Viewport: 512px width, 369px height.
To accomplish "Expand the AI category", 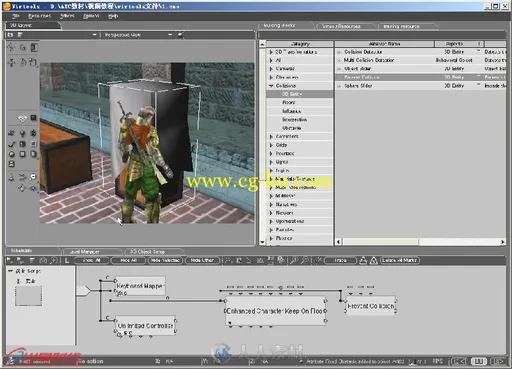I will (271, 60).
